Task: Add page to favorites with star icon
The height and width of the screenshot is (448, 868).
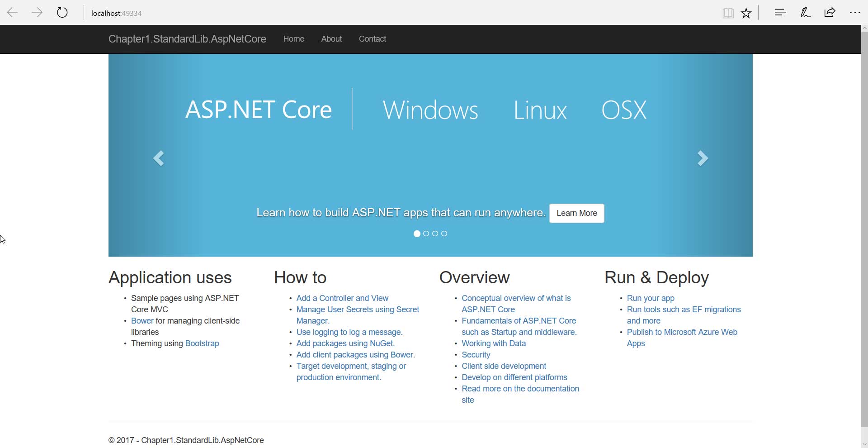Action: tap(746, 13)
